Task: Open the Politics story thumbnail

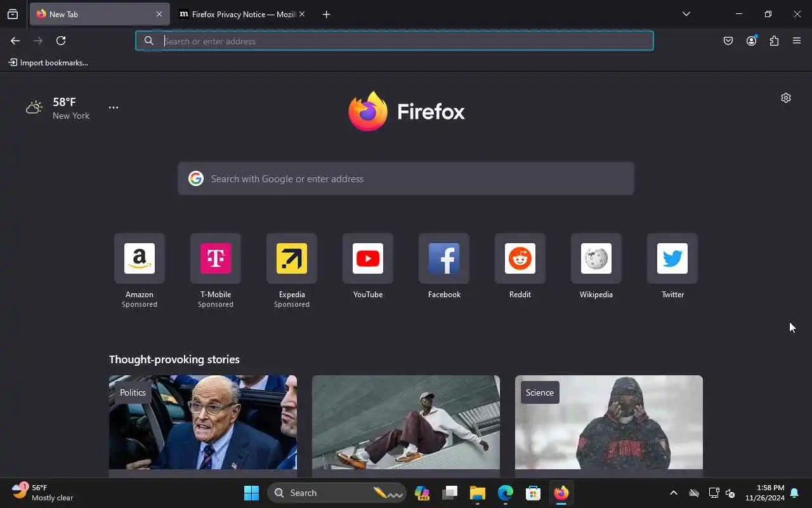Action: [x=203, y=422]
